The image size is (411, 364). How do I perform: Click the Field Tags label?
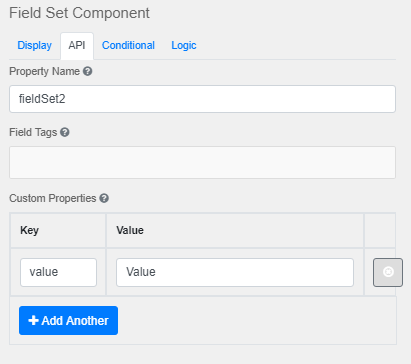tap(33, 132)
